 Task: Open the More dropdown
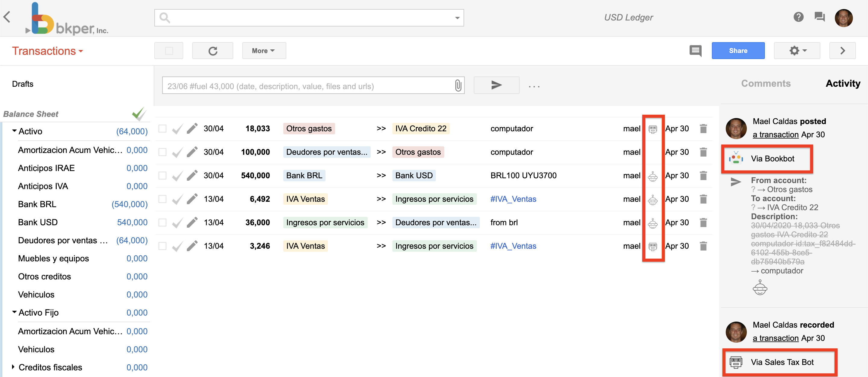[x=264, y=51]
